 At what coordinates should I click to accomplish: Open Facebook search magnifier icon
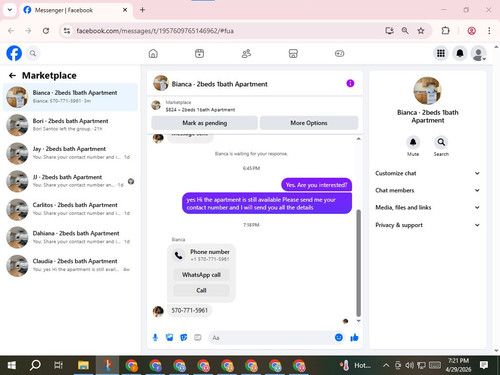coord(33,53)
